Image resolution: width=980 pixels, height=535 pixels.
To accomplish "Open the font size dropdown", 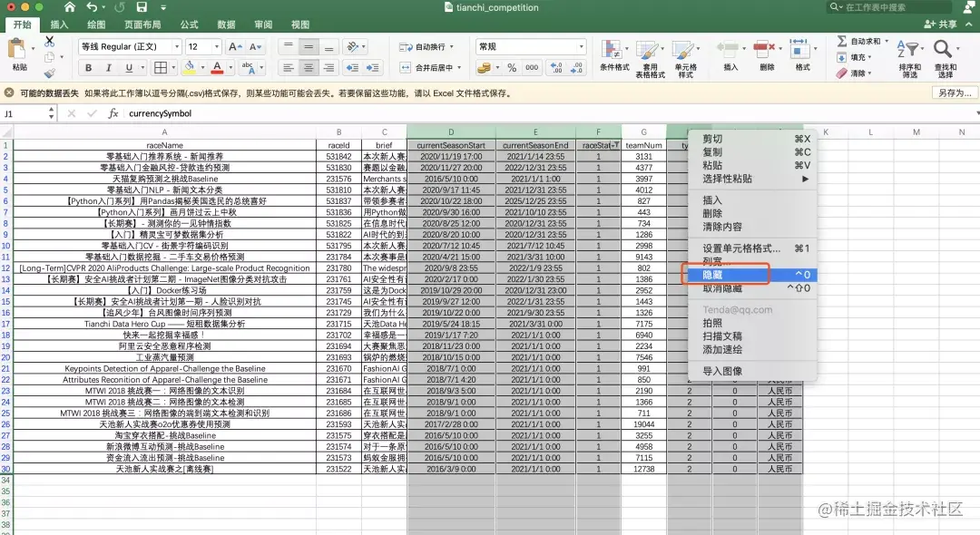I will coord(216,47).
